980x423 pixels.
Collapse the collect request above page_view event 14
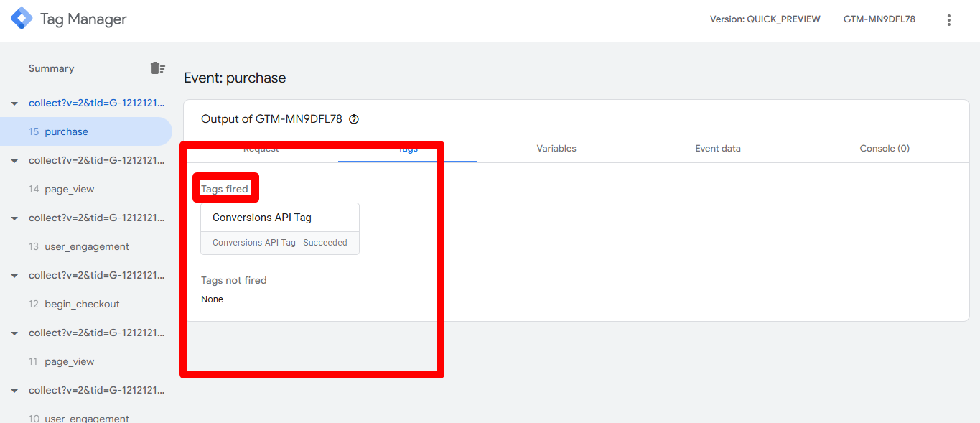[x=14, y=160]
